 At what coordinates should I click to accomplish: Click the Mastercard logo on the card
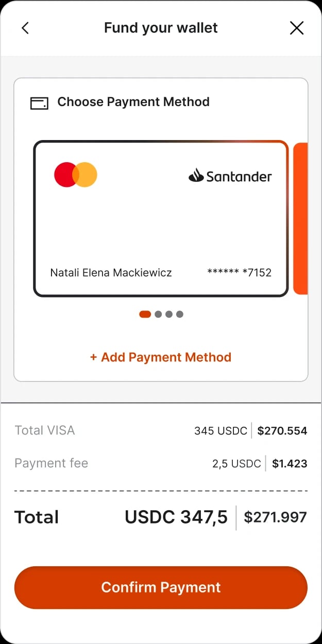(x=76, y=175)
